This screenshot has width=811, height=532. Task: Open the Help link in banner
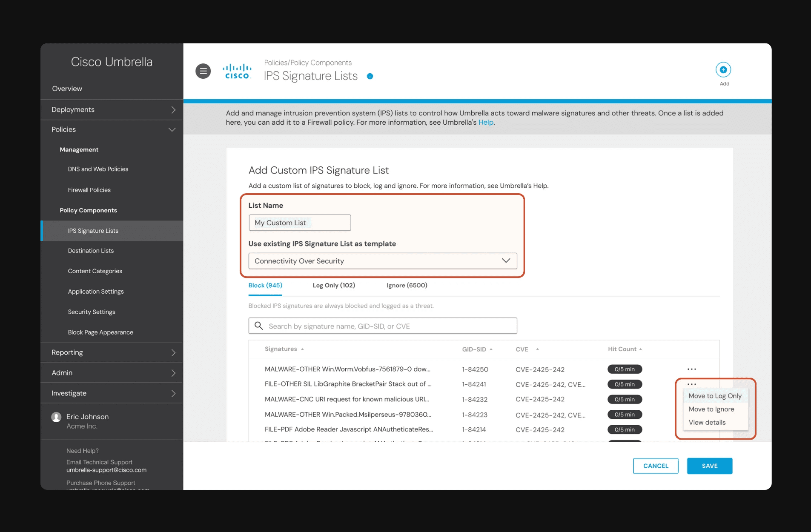point(485,123)
